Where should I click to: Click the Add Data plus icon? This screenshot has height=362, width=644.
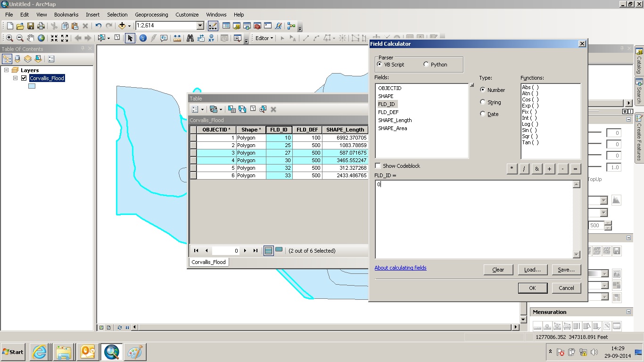tap(122, 26)
